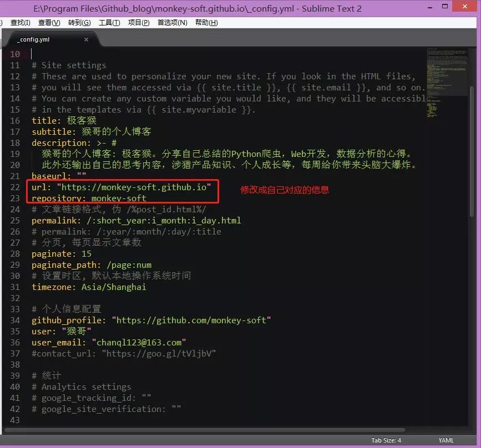
Task: Click the description: >- # line
Action: coord(74,143)
